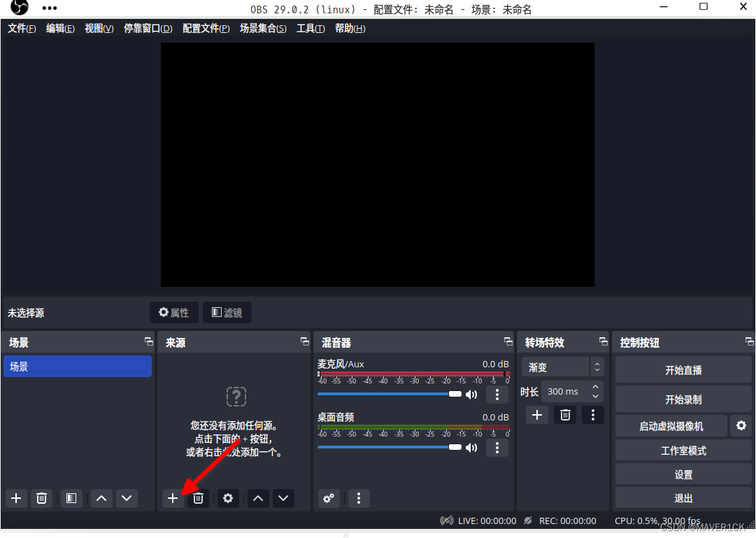Pop out the 来源 dock panel
The height and width of the screenshot is (538, 756).
click(305, 341)
